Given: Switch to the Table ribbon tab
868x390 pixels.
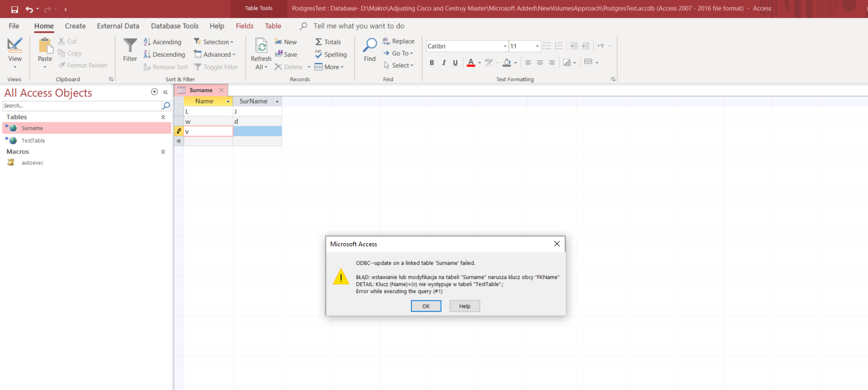Looking at the screenshot, I should (x=273, y=26).
